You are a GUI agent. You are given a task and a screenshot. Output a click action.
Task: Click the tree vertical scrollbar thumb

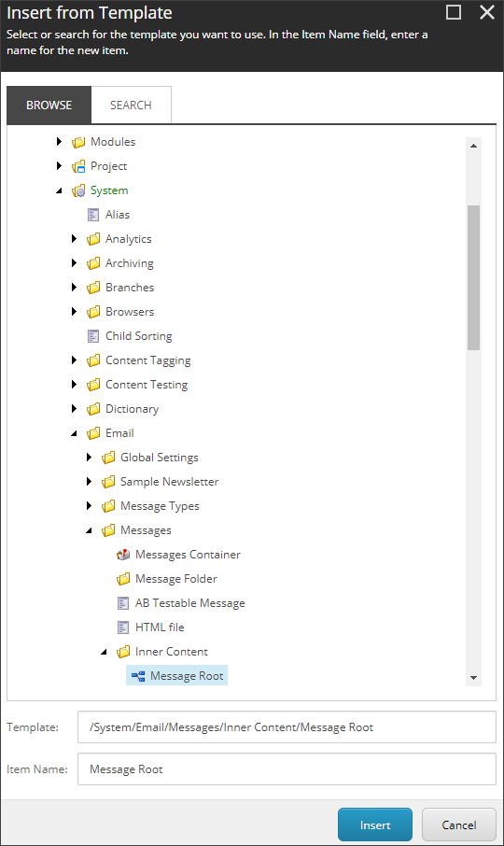pos(474,278)
